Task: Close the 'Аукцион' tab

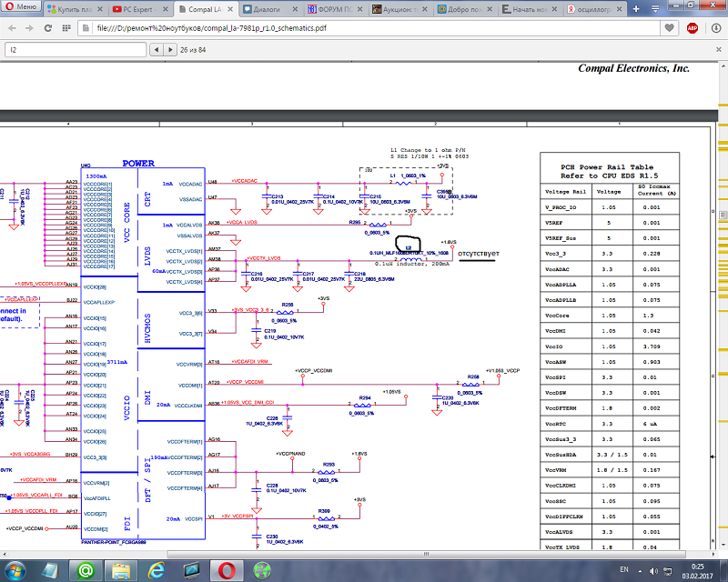Action: [x=425, y=9]
